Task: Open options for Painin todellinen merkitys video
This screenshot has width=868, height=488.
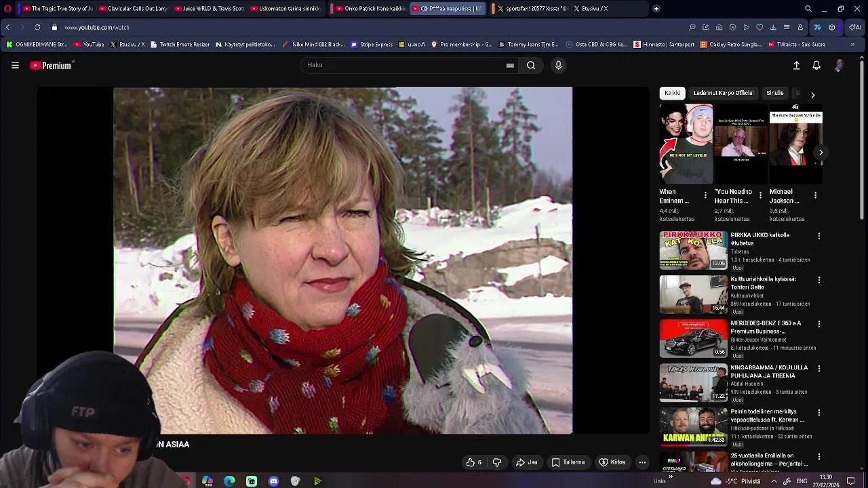Action: pos(818,412)
